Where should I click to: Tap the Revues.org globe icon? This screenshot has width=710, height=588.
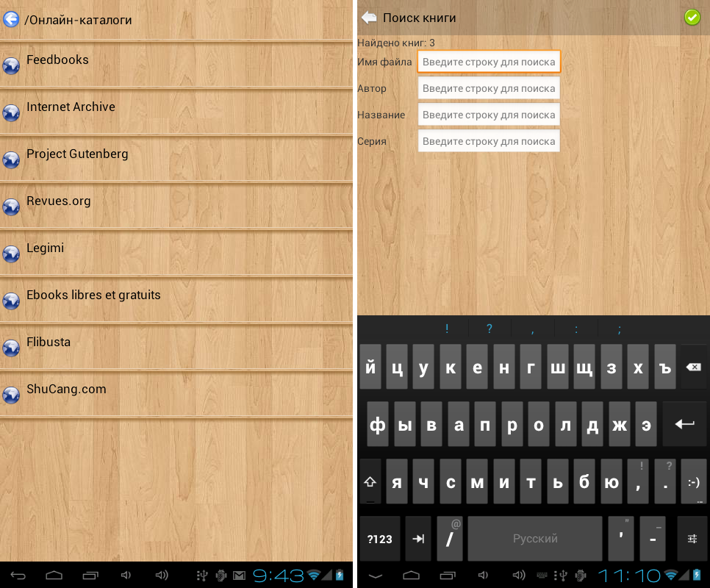(11, 207)
